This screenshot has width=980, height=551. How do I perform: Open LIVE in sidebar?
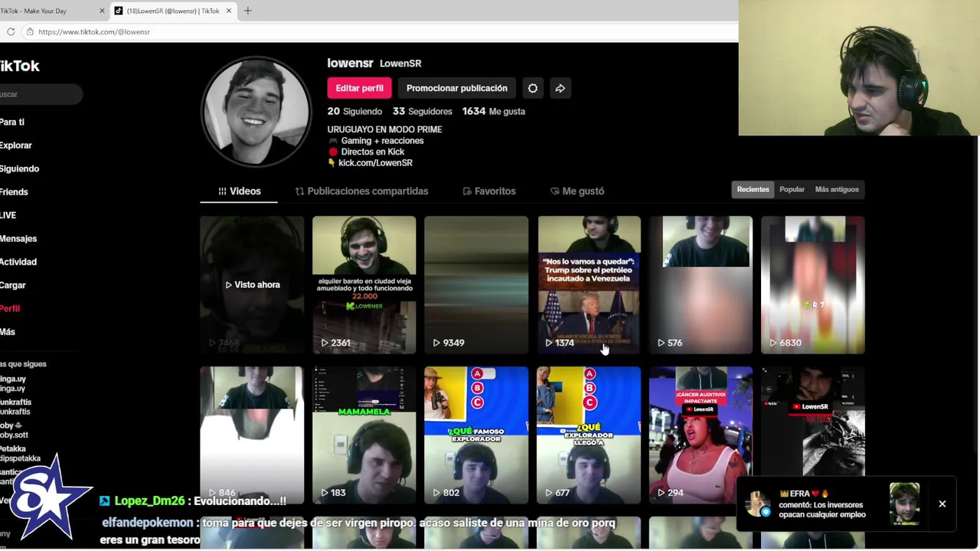pyautogui.click(x=8, y=215)
